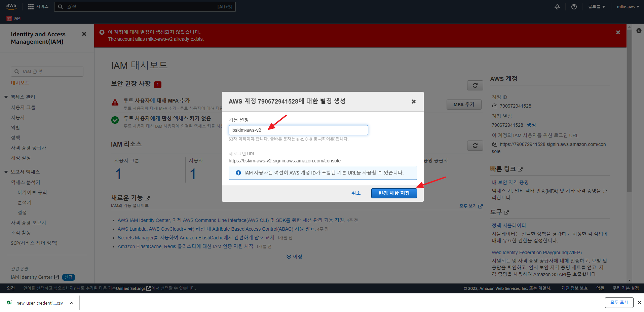This screenshot has width=644, height=312.
Task: Open the notifications bell icon
Action: (x=557, y=7)
